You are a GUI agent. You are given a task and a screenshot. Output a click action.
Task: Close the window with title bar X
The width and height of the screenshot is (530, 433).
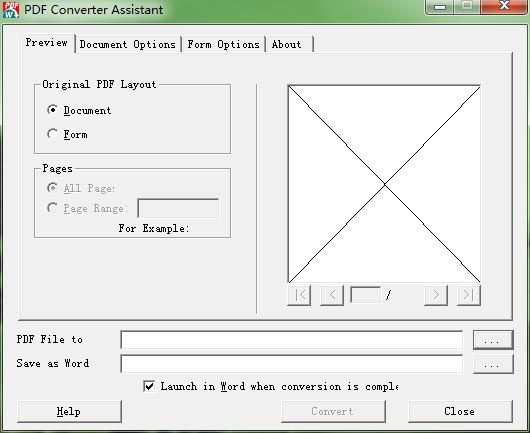coord(504,6)
